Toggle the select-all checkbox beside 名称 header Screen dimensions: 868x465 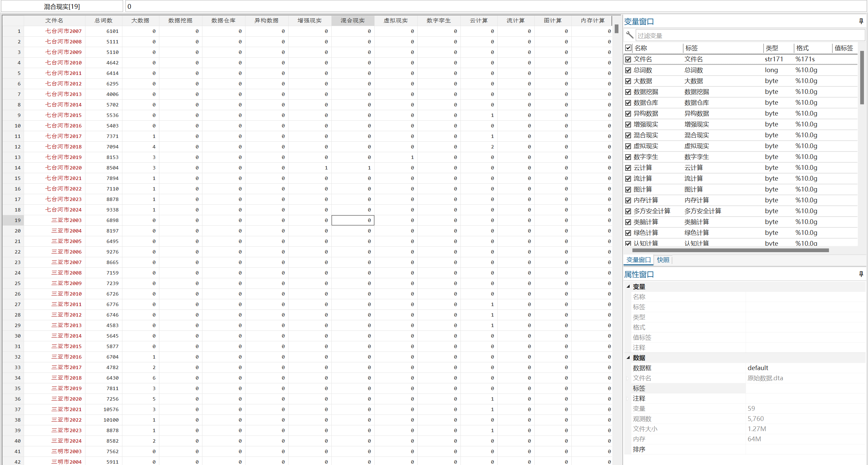(x=628, y=48)
